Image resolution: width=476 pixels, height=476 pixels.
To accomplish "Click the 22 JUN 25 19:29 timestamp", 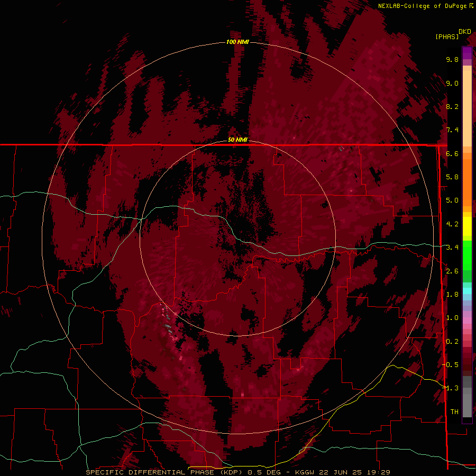I will coord(354,472).
